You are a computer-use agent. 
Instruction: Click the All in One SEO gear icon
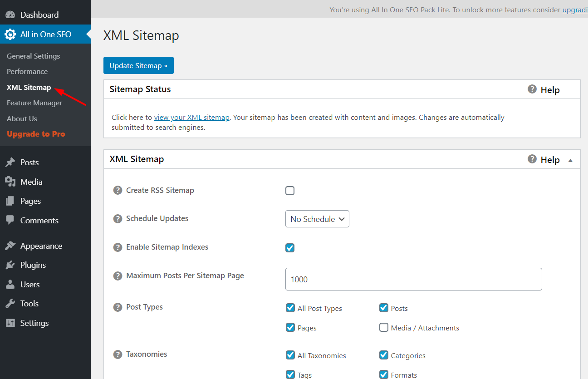tap(10, 34)
